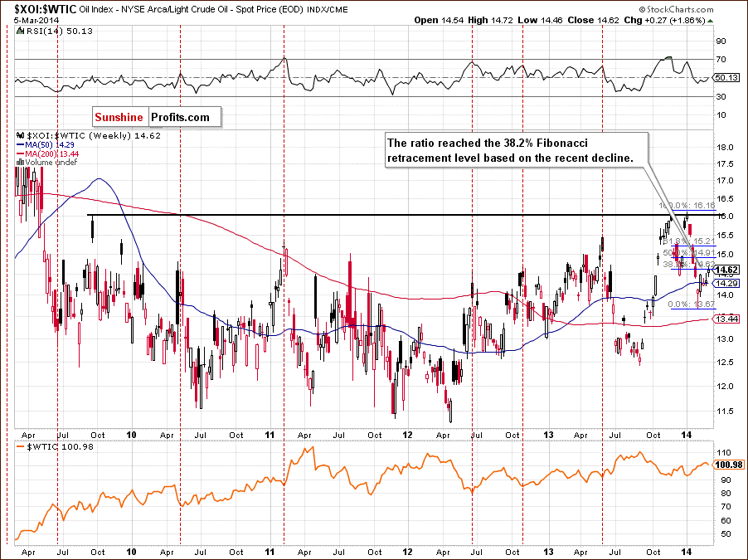Select the Close 14.62 value in the header
Viewport: 748px width, 560px height.
(x=593, y=20)
